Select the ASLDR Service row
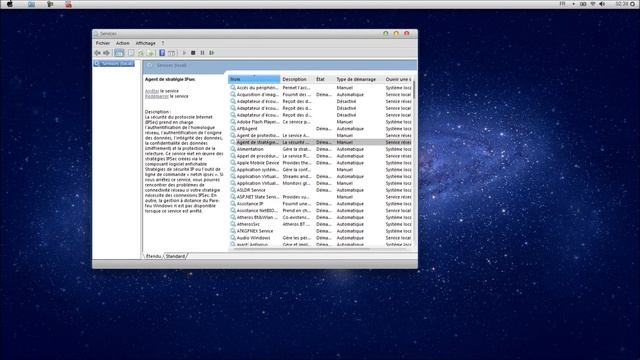 (x=320, y=190)
